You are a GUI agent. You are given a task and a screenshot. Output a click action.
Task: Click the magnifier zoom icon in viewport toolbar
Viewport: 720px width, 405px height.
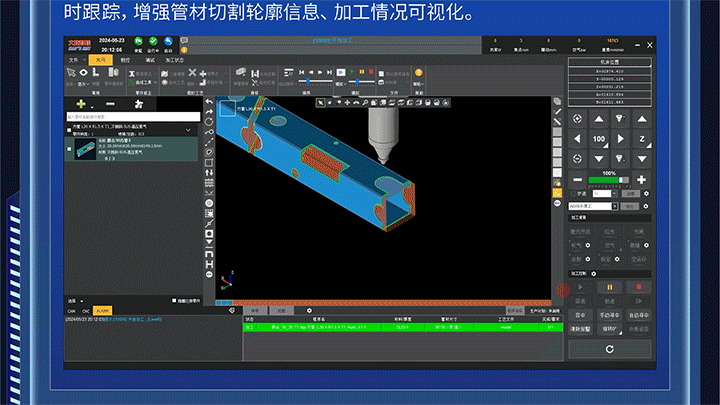point(365,103)
